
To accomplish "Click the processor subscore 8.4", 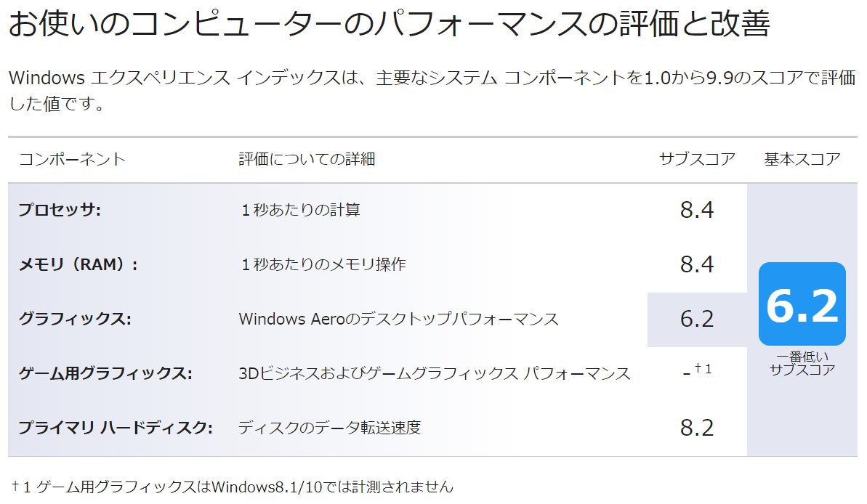I will click(x=697, y=210).
